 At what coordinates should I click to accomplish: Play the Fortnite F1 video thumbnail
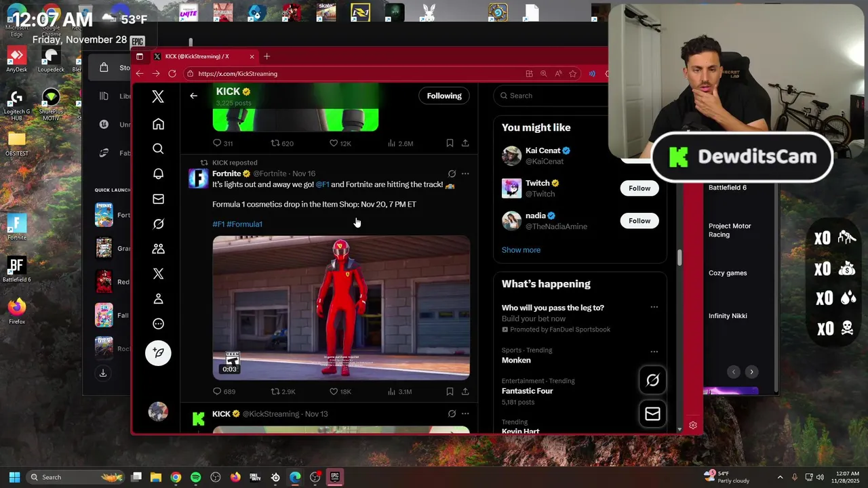[x=341, y=308]
